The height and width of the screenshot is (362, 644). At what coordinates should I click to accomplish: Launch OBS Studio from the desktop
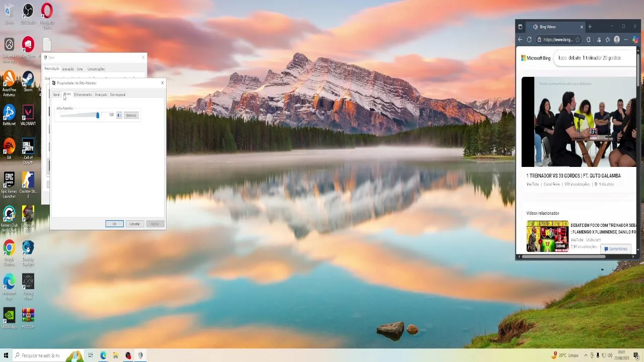point(28,13)
